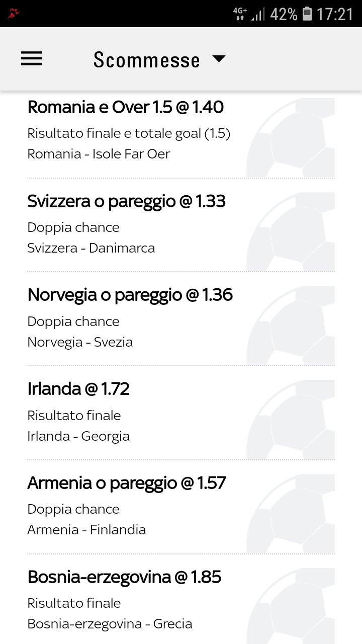
Task: Tap the mobile signal strength icon
Action: point(258,15)
